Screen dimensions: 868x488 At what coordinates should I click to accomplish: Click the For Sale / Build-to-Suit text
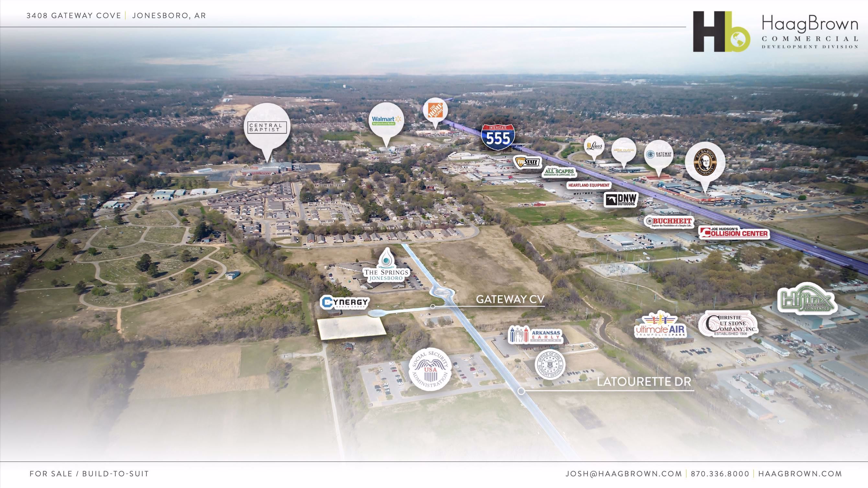89,473
